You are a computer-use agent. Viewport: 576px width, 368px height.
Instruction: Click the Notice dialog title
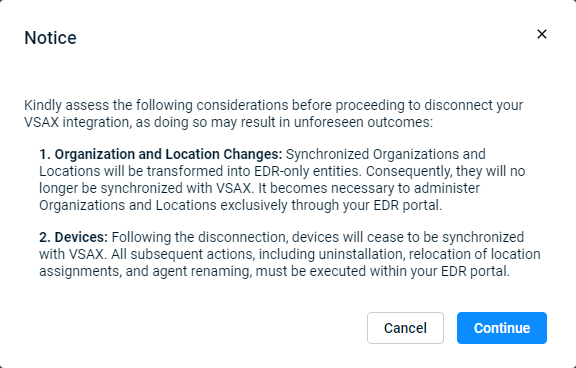click(50, 38)
